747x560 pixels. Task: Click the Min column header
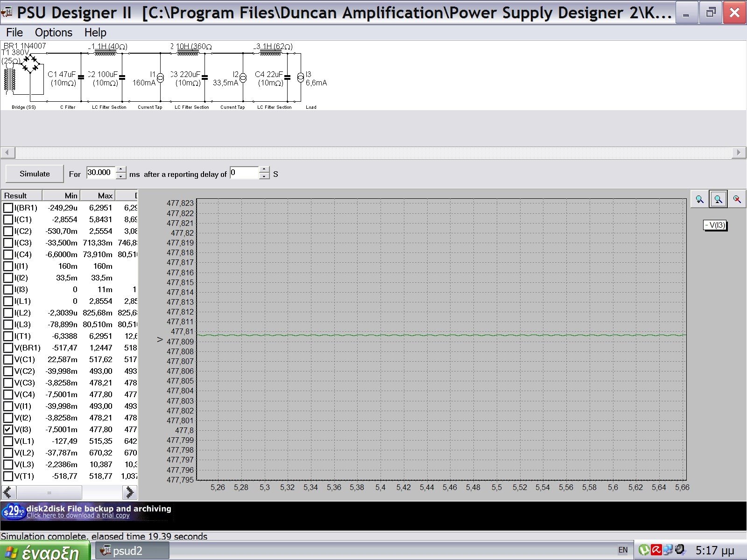click(61, 196)
